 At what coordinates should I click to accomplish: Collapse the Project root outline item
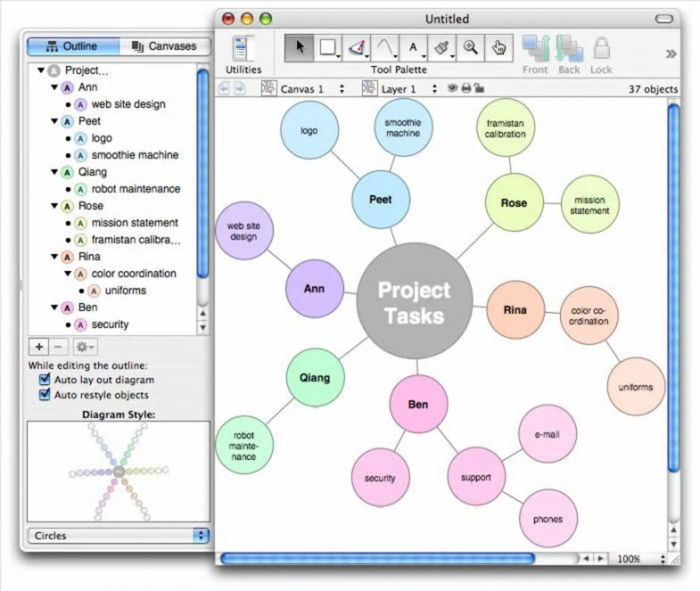tap(41, 70)
